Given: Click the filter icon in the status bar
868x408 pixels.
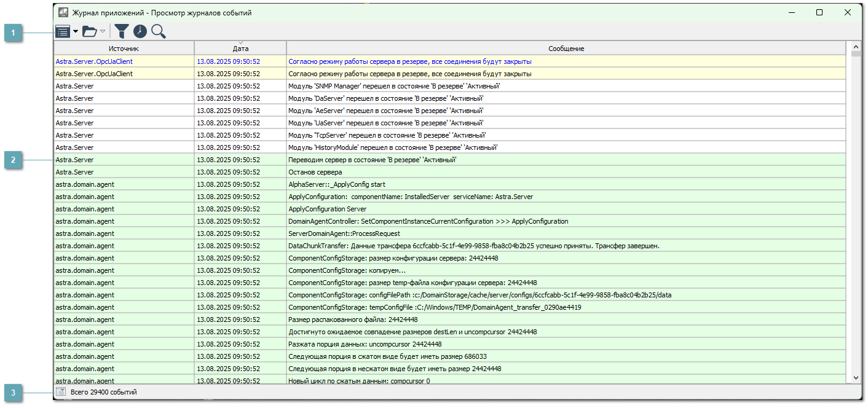Looking at the screenshot, I should [x=61, y=391].
